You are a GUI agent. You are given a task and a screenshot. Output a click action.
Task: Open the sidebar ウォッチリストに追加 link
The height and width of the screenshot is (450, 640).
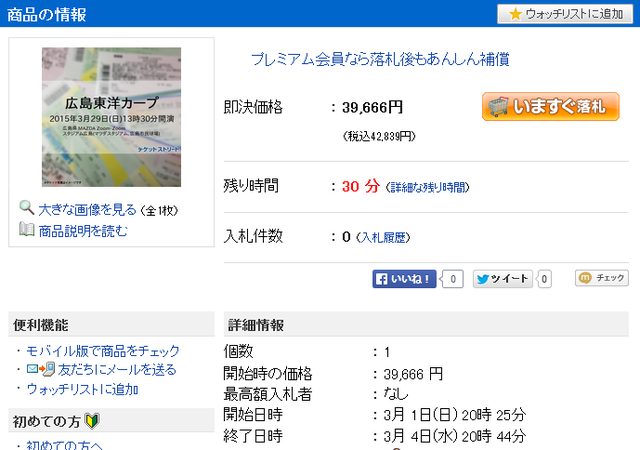[82, 389]
